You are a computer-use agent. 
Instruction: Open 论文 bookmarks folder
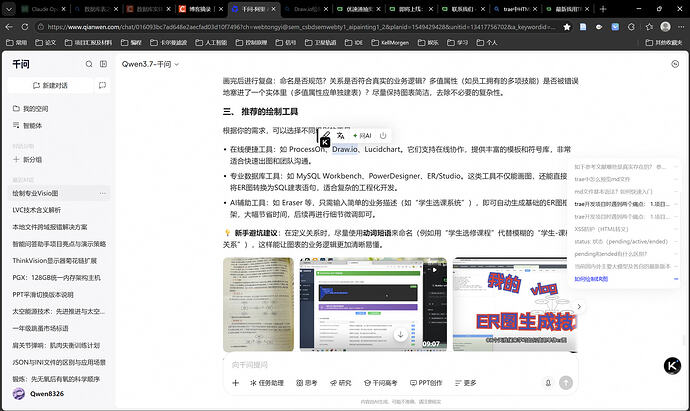click(x=45, y=43)
